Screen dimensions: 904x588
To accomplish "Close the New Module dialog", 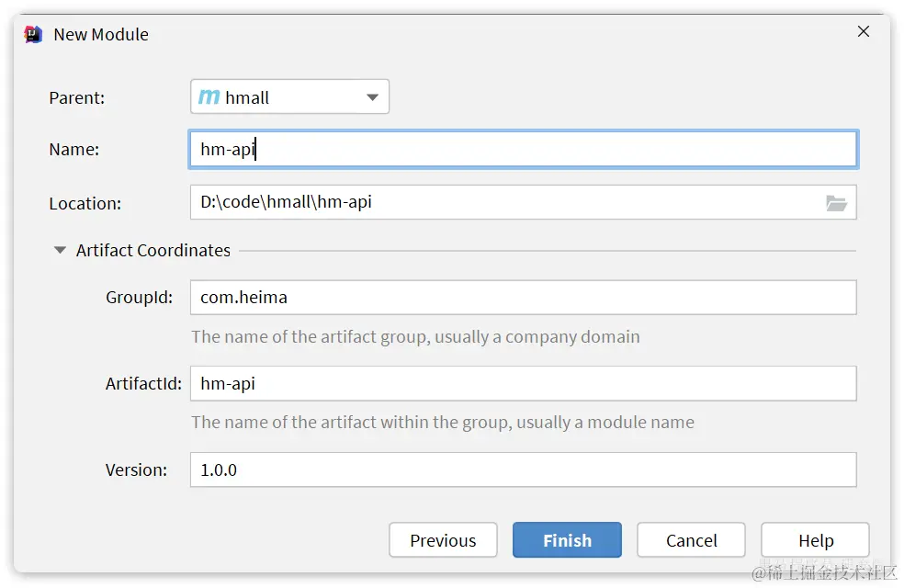I will coord(864,32).
